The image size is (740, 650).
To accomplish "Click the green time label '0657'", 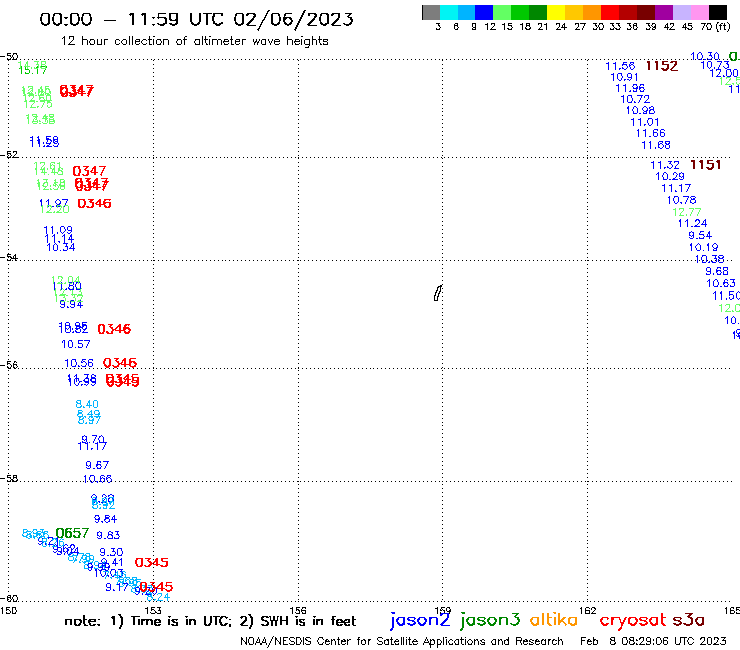I will [x=72, y=533].
